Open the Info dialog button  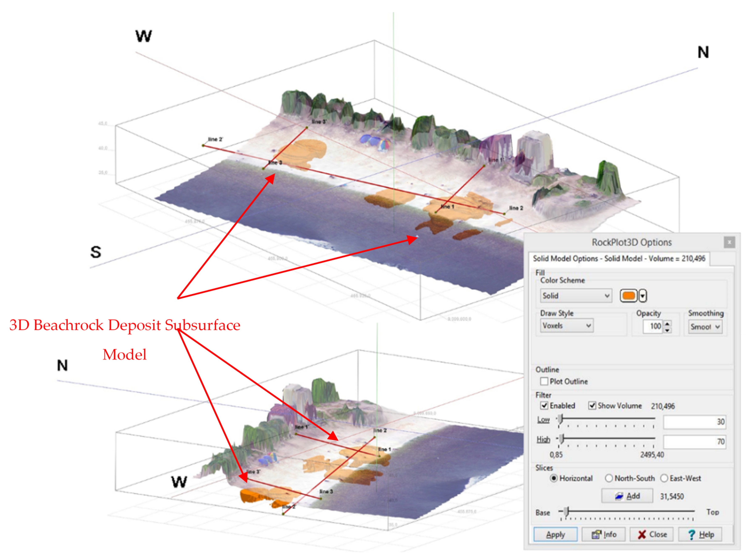pyautogui.click(x=604, y=535)
